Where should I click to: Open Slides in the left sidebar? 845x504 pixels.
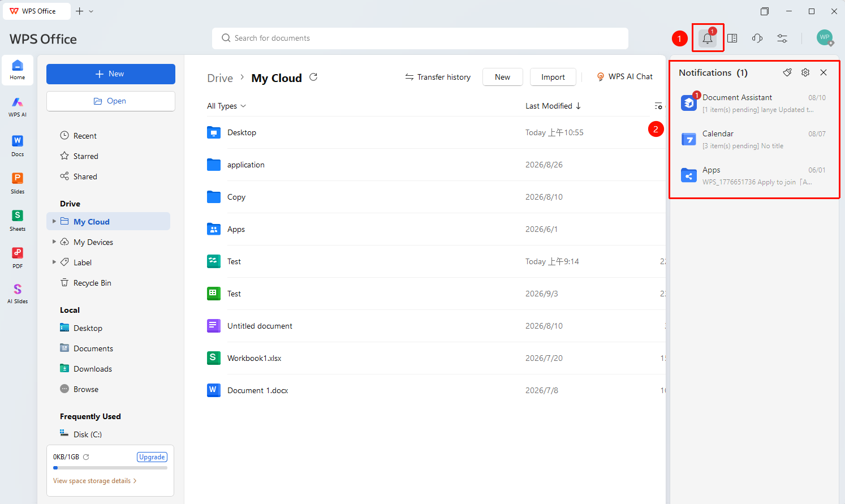click(x=18, y=183)
